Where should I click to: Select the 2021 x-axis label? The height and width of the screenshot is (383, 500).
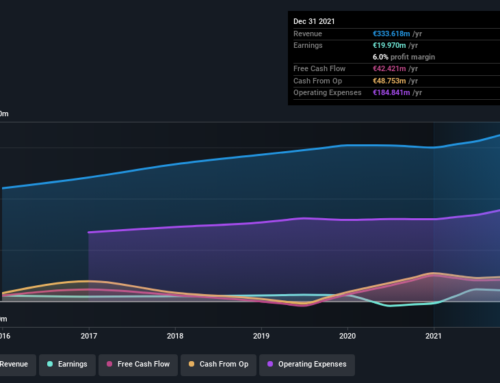coord(433,336)
